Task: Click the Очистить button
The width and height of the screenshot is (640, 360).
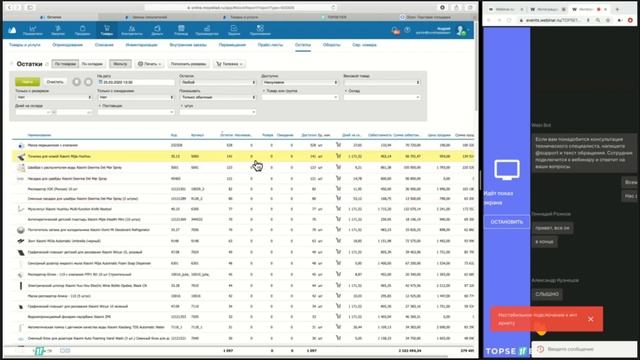Action: tap(55, 82)
